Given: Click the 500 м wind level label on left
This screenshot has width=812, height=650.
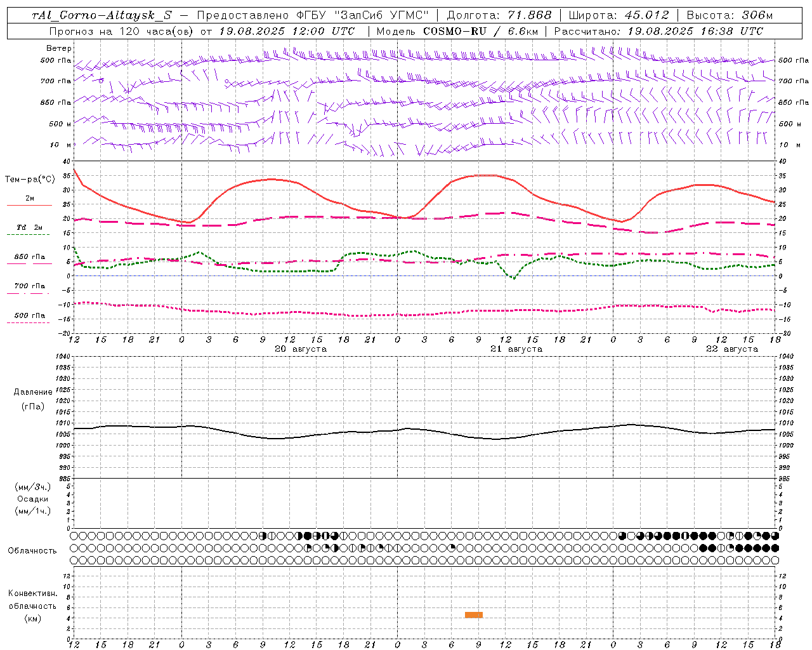Looking at the screenshot, I should 61,124.
